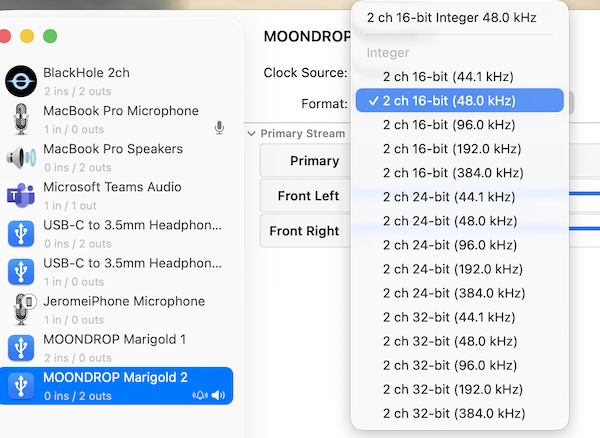Click USB icon of 1 in / 0 outs headphone device

click(21, 272)
